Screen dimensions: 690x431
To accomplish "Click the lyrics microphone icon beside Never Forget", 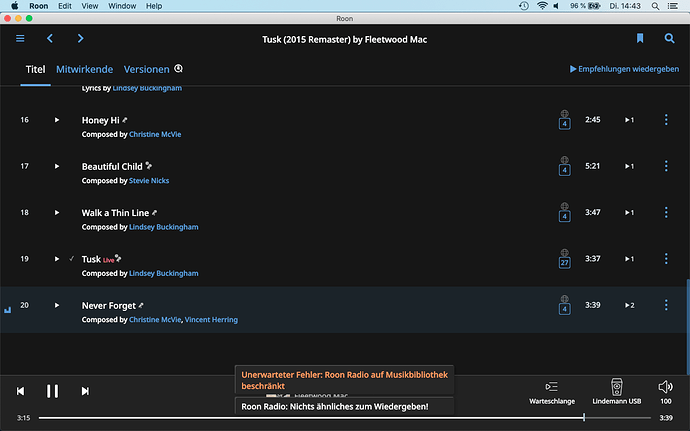I will pyautogui.click(x=141, y=305).
